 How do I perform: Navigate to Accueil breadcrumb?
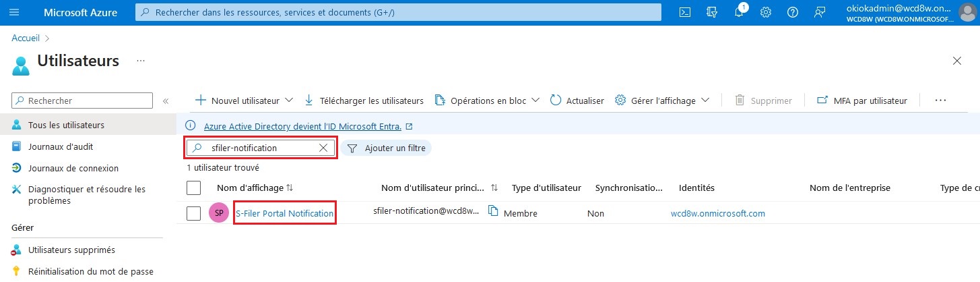pos(26,38)
